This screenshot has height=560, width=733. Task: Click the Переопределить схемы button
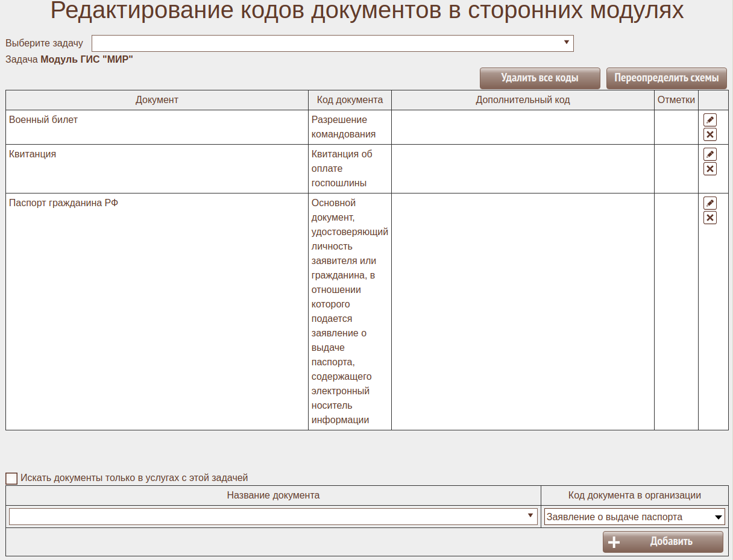tap(666, 78)
